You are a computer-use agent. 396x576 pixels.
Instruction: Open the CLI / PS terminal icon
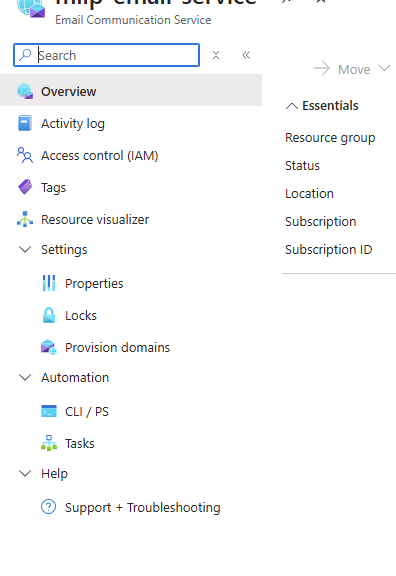(x=49, y=411)
